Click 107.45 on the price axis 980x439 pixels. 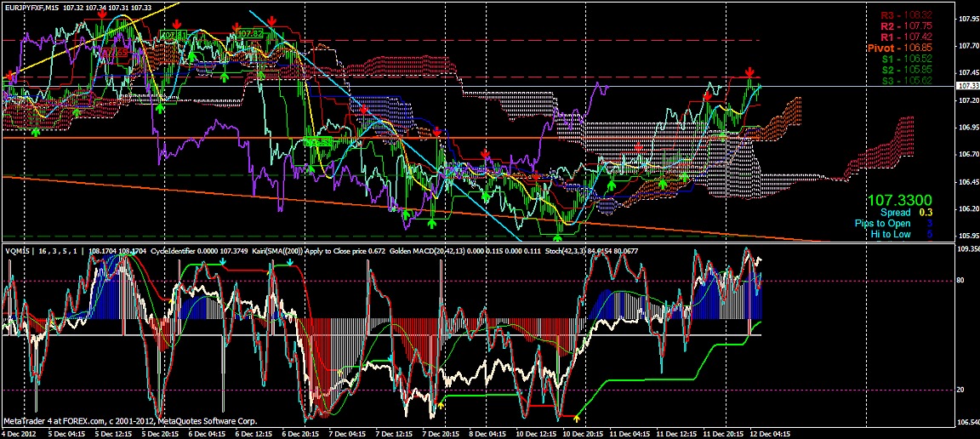(967, 72)
